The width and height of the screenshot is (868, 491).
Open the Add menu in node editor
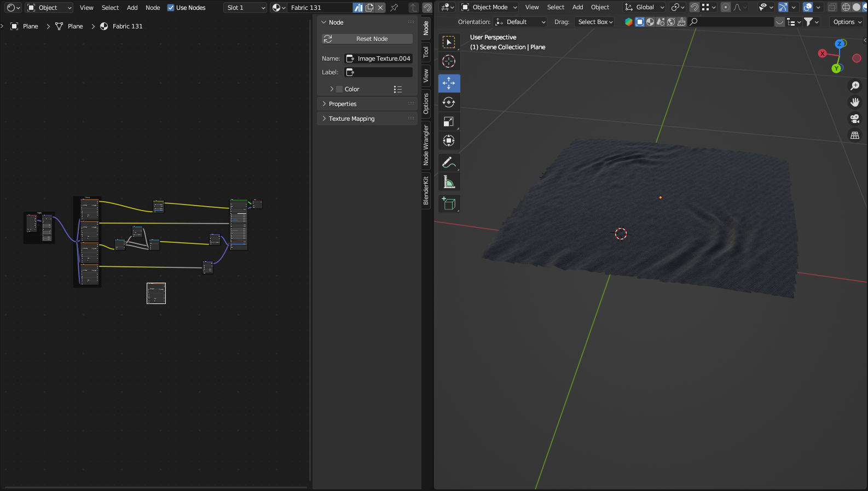[x=132, y=8]
